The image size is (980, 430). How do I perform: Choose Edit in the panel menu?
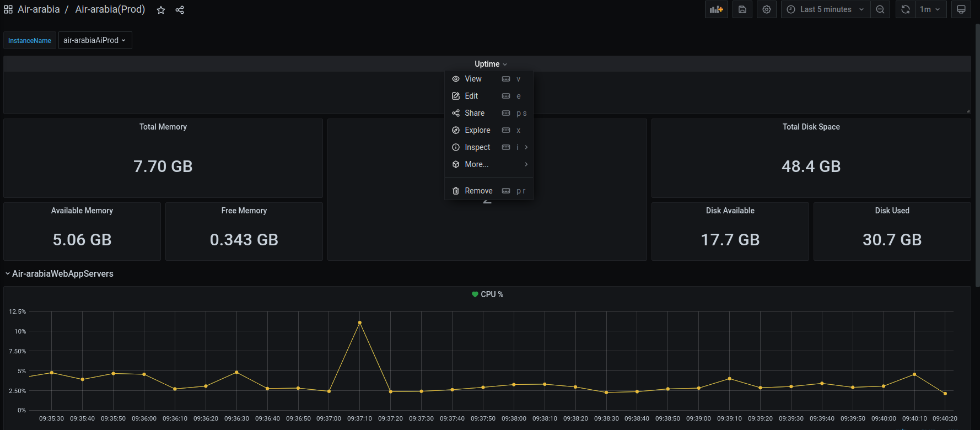471,96
